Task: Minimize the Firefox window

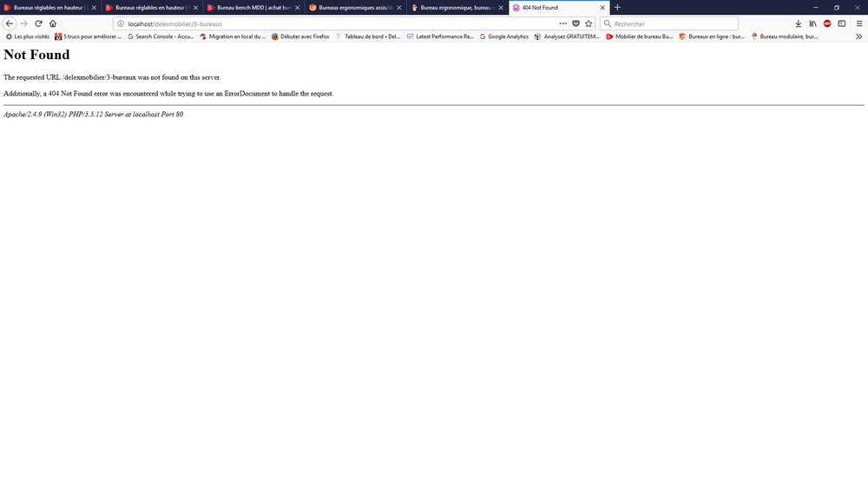Action: pos(816,7)
